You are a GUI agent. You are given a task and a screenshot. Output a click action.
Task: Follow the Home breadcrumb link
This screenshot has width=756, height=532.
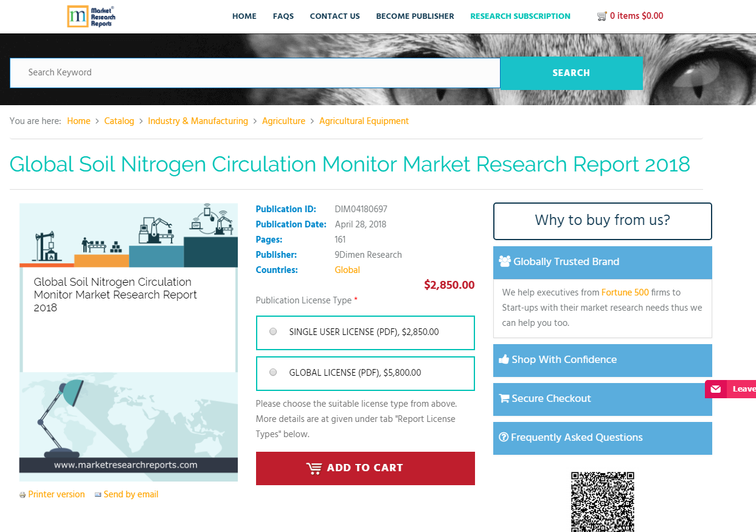coord(78,121)
